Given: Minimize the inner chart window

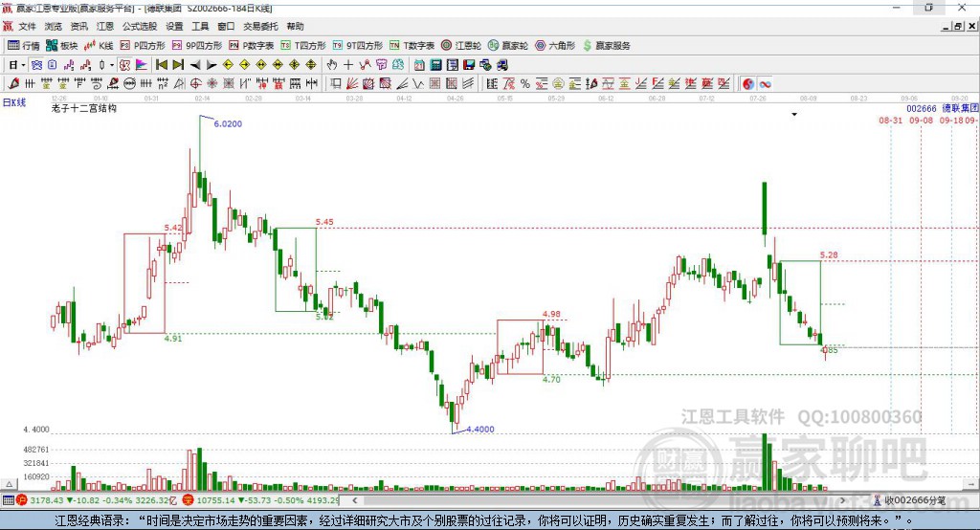Looking at the screenshot, I should [x=947, y=26].
